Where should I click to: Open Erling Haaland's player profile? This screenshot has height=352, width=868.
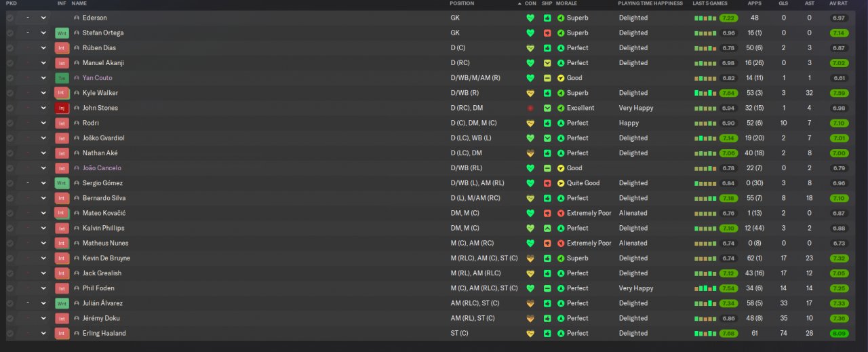[x=104, y=333]
